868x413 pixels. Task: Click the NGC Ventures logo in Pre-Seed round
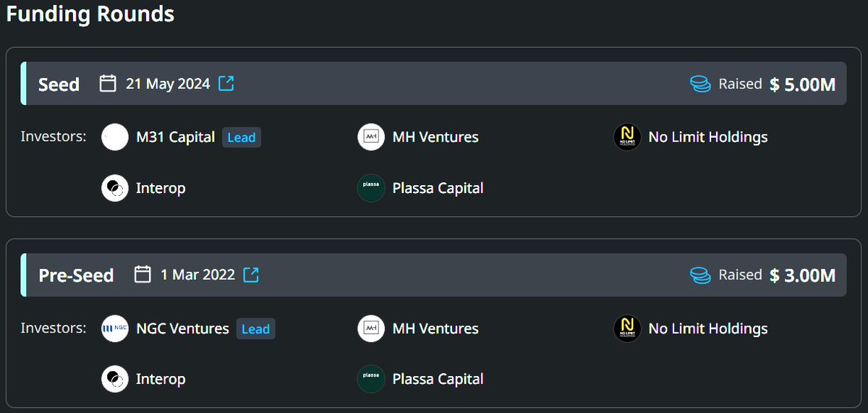[115, 328]
